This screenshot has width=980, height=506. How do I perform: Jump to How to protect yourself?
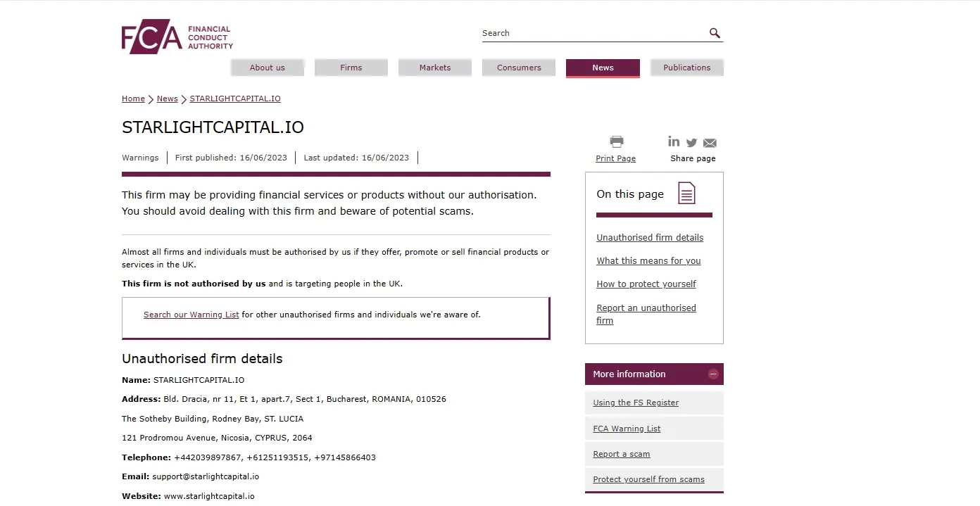(x=646, y=284)
